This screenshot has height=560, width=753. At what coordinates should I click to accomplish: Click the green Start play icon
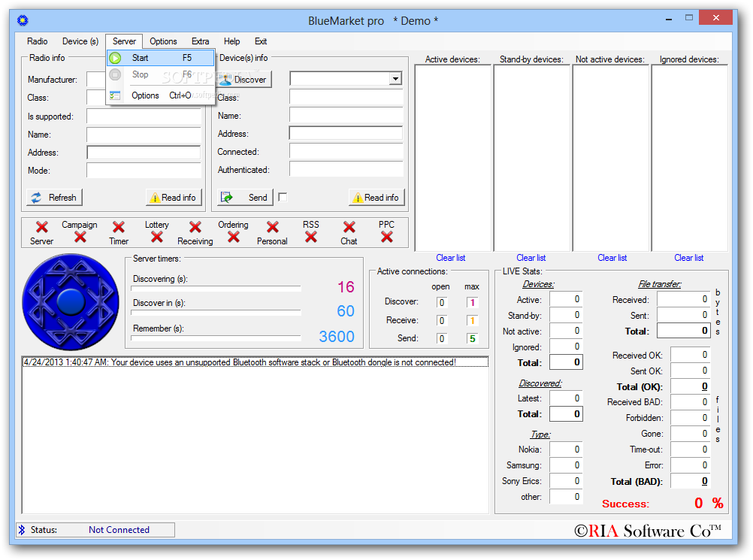(x=115, y=58)
